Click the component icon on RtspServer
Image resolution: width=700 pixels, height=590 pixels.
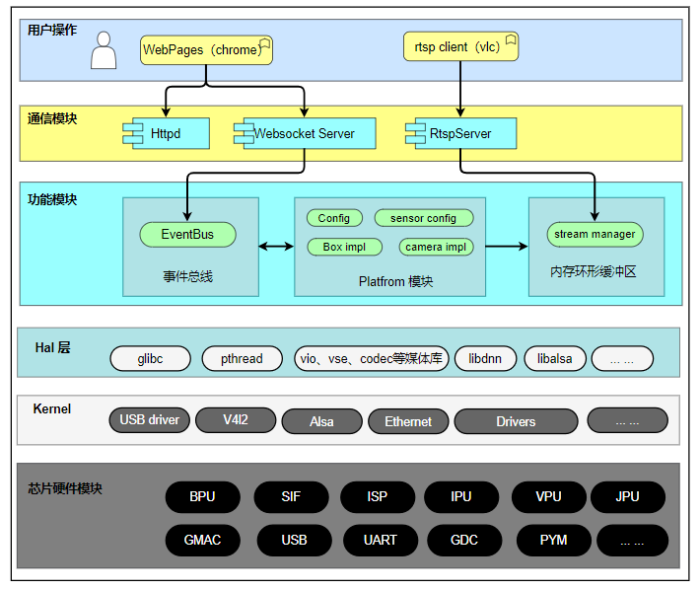click(415, 133)
